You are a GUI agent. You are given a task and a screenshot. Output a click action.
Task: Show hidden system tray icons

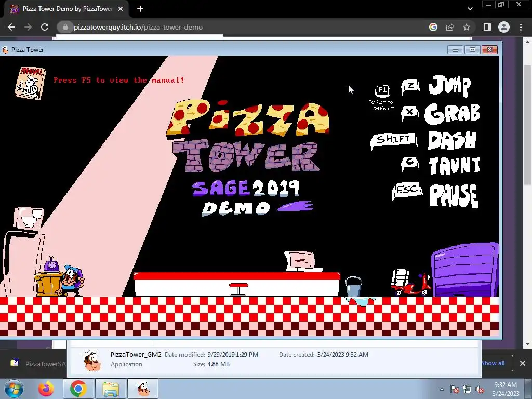442,389
